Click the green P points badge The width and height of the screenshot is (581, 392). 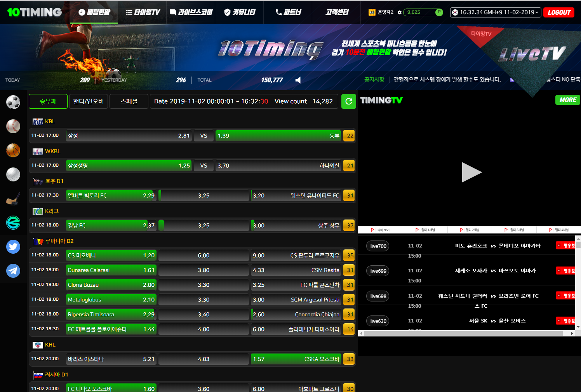pyautogui.click(x=439, y=12)
